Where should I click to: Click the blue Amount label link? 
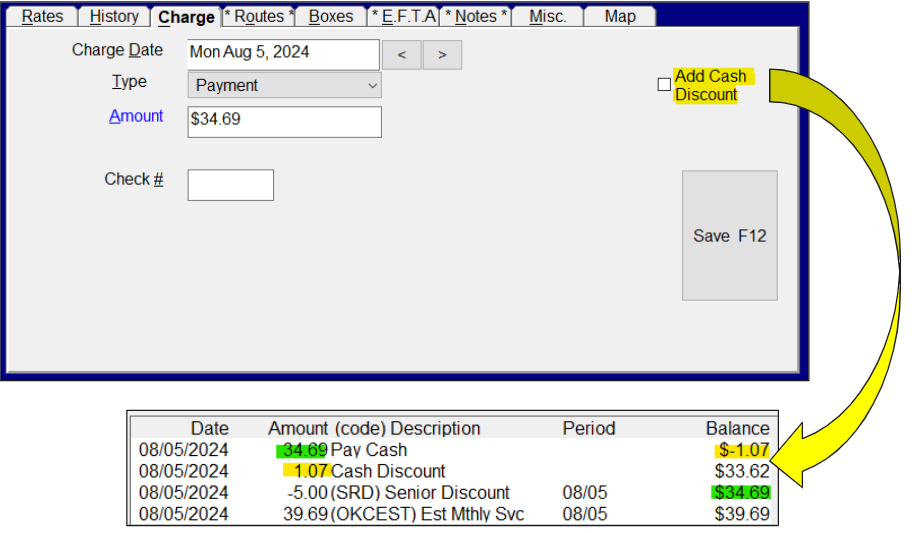[136, 116]
